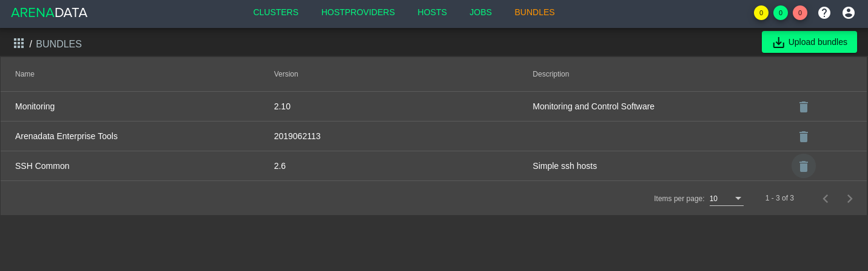
Task: Open the Items per page dropdown
Action: pyautogui.click(x=727, y=199)
